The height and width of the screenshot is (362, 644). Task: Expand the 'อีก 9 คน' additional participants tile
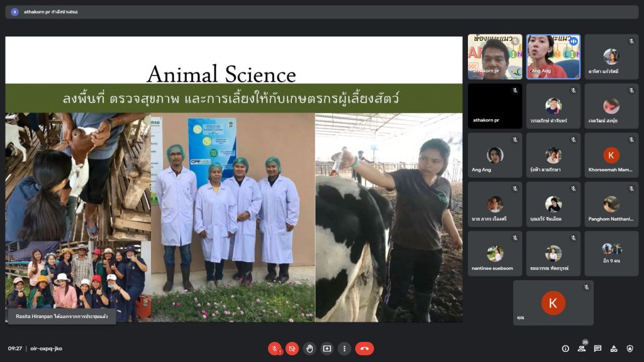click(x=611, y=253)
